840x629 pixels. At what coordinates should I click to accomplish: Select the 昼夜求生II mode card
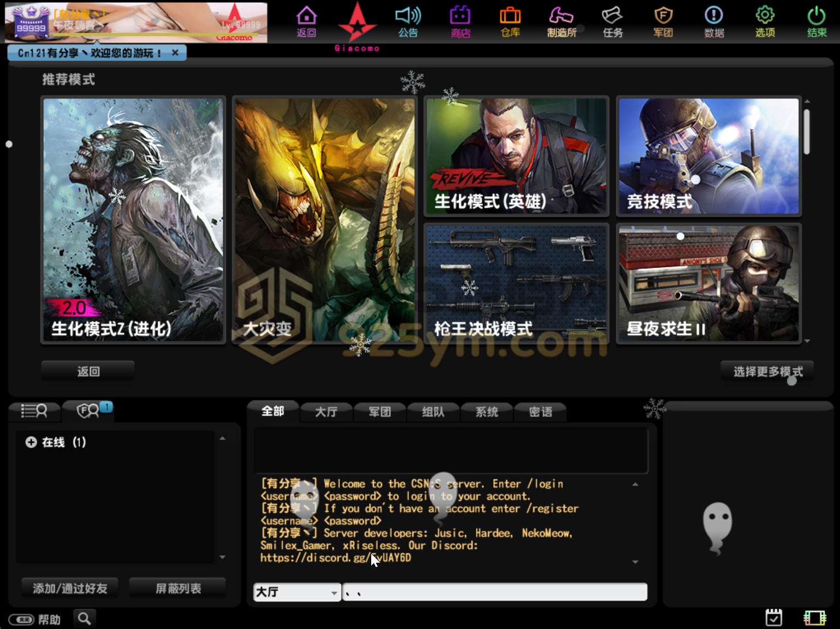(708, 283)
